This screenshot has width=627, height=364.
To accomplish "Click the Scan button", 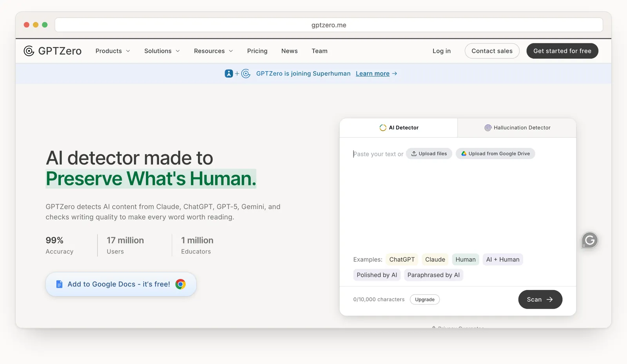I will coord(540,299).
